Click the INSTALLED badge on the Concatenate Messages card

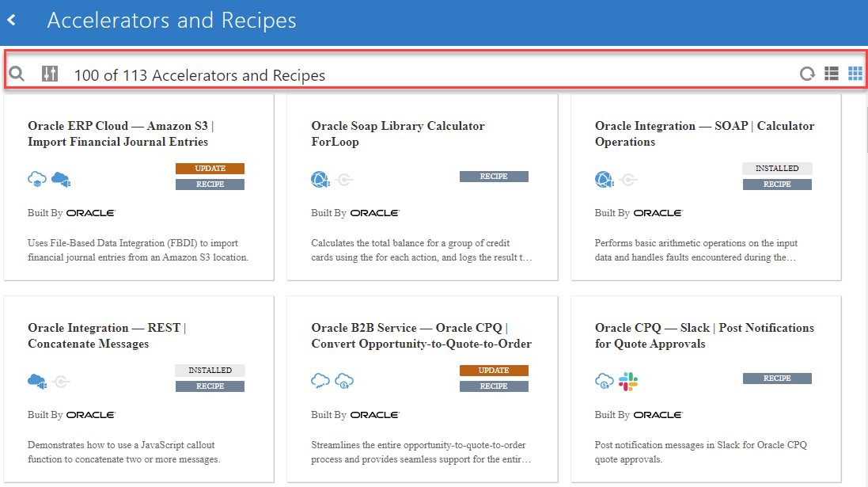click(210, 370)
